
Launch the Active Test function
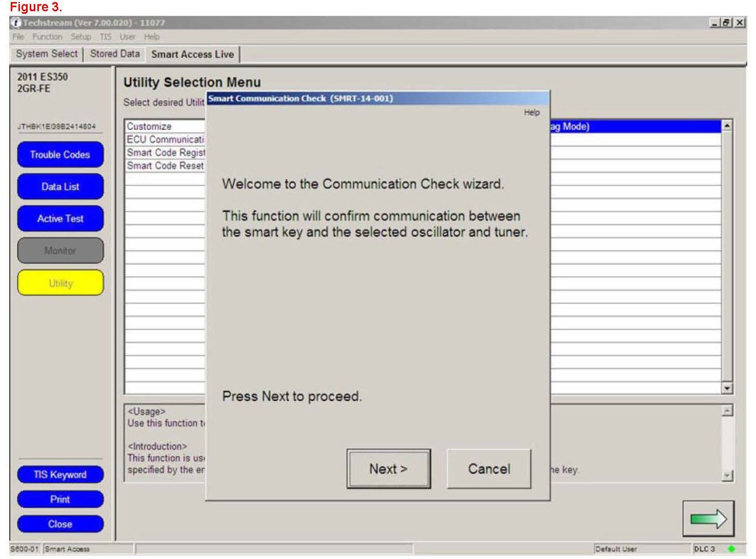click(60, 219)
